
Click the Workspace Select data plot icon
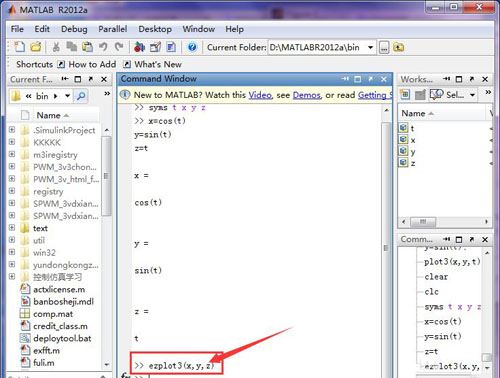(436, 95)
